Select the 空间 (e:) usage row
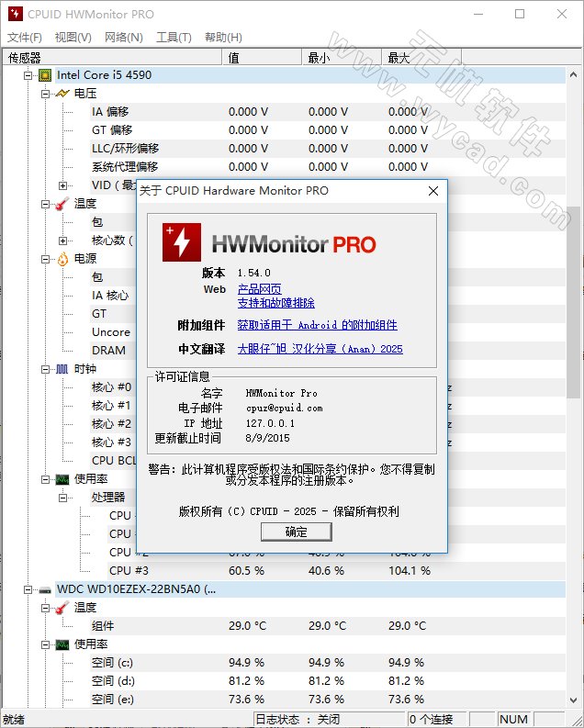Viewport: 584px width, 728px height. (x=327, y=700)
